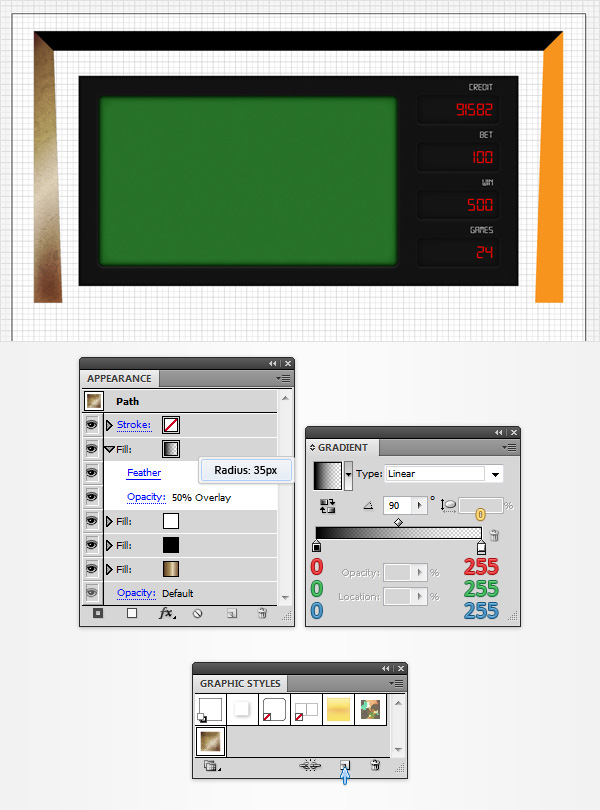Image resolution: width=600 pixels, height=810 pixels.
Task: Click the Stroke link in Appearance
Action: (x=134, y=425)
